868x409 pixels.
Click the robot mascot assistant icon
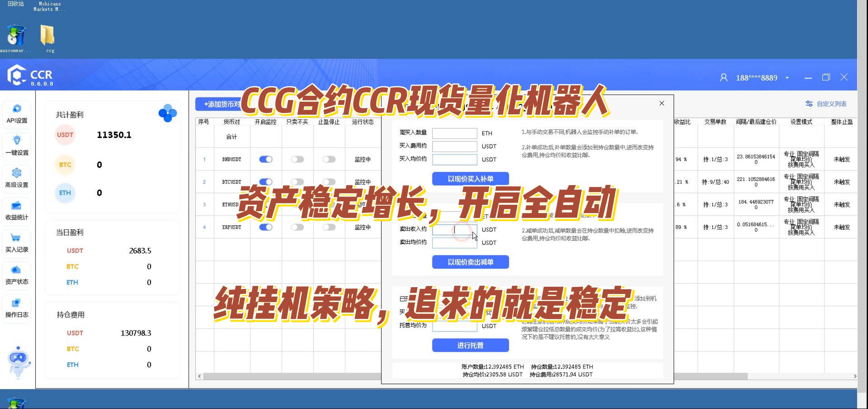(x=18, y=362)
